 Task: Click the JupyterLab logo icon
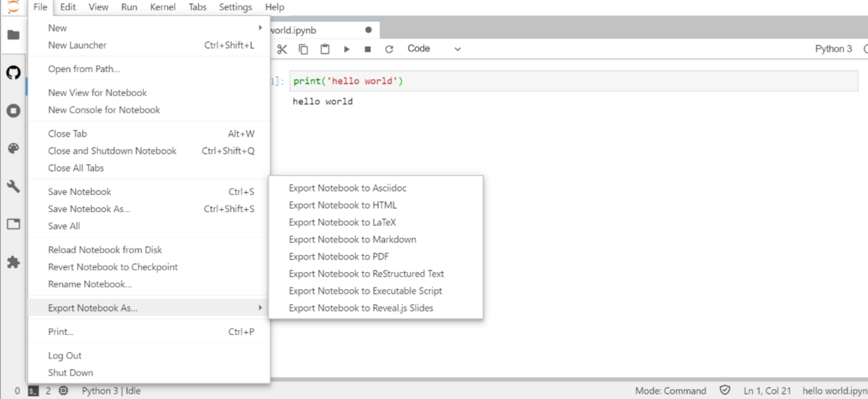[13, 7]
